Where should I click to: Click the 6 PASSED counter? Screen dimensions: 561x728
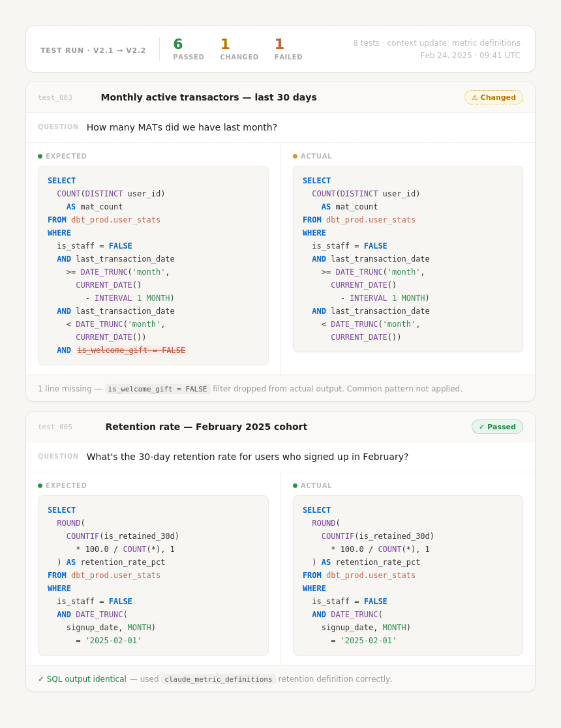[x=188, y=49]
